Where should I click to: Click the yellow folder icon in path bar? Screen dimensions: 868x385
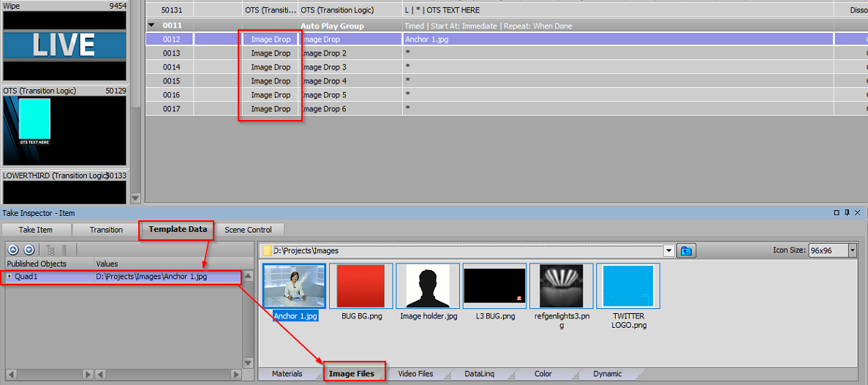pos(267,251)
